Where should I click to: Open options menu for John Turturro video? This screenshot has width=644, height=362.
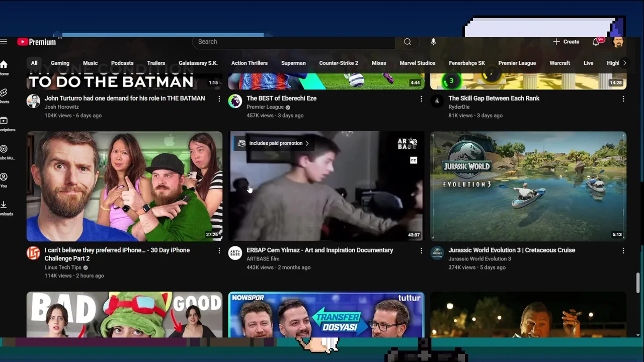point(219,99)
